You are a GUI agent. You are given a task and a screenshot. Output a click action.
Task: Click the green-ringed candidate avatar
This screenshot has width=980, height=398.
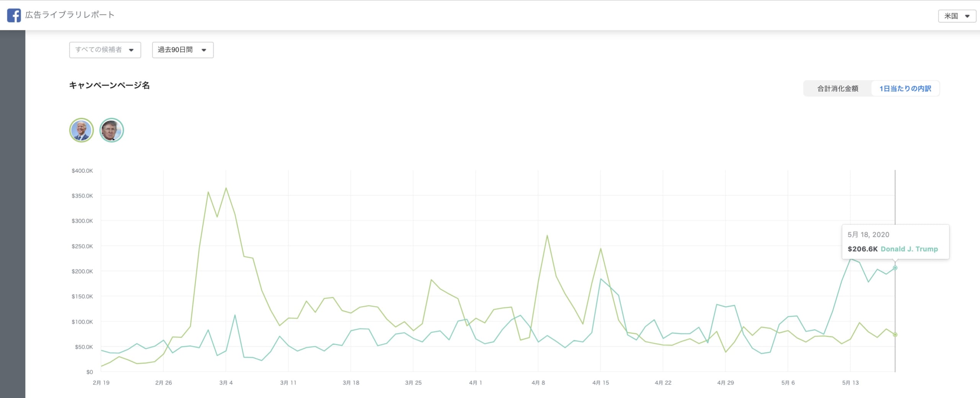point(81,130)
